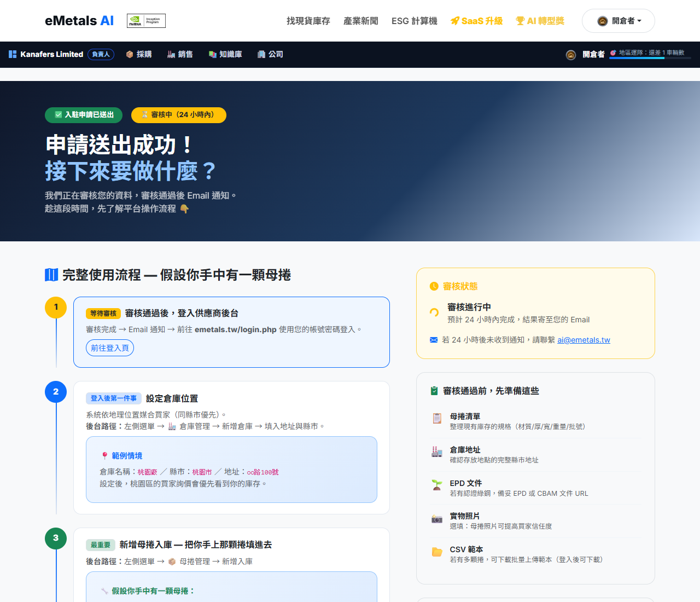Click the folder icon beside CSV 範本
This screenshot has height=602, width=700.
pos(437,552)
